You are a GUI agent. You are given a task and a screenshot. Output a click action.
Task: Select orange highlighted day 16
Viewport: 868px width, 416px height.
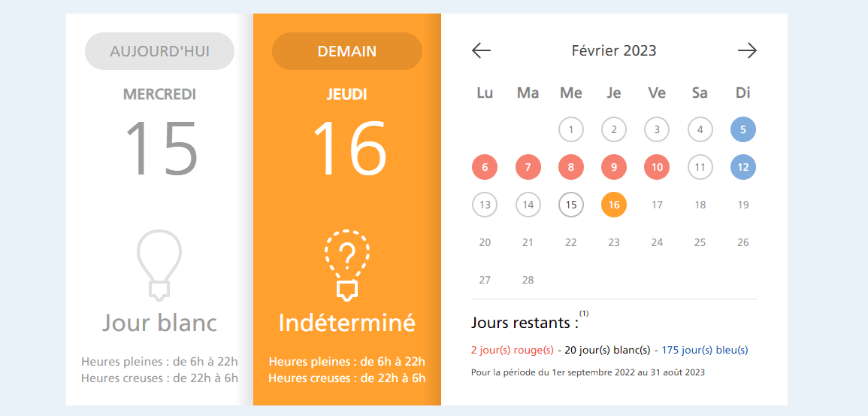pyautogui.click(x=614, y=205)
